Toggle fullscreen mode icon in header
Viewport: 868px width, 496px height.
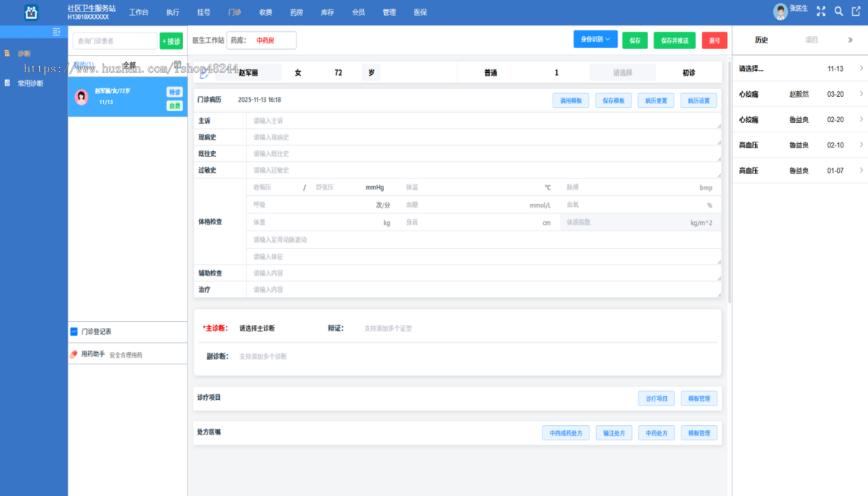pyautogui.click(x=821, y=11)
